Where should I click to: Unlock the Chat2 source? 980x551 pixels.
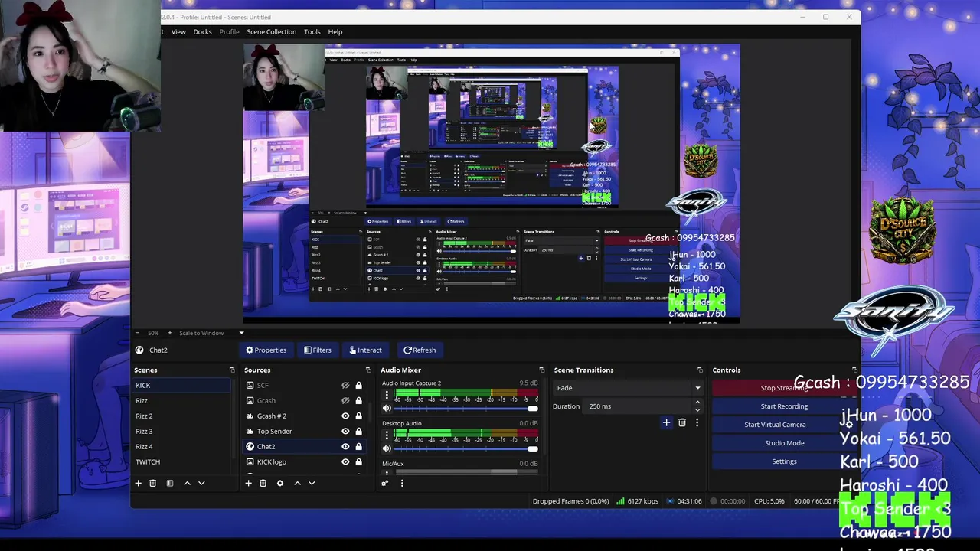358,447
